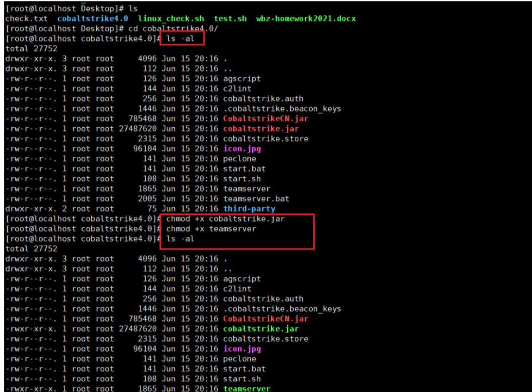Click wbz-homework2021.docx file name

tap(306, 19)
